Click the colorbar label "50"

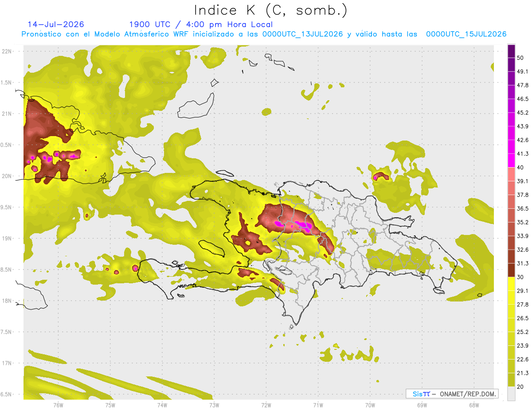pyautogui.click(x=521, y=58)
